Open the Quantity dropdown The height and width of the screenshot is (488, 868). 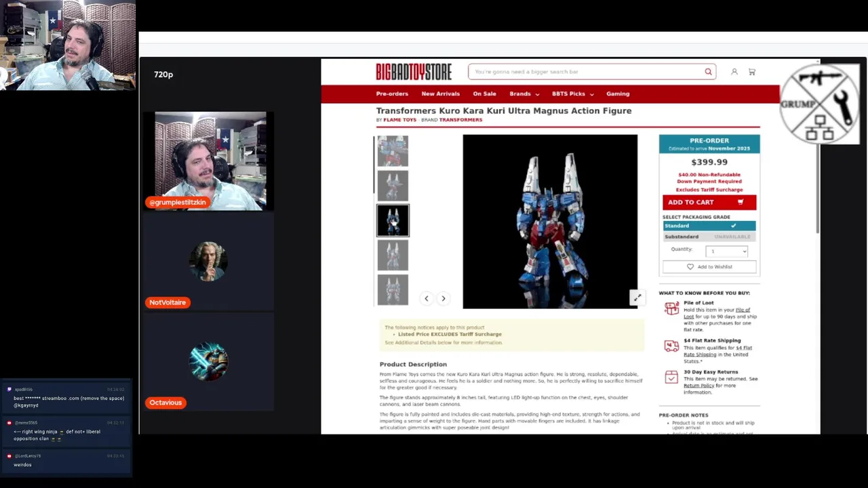(726, 251)
